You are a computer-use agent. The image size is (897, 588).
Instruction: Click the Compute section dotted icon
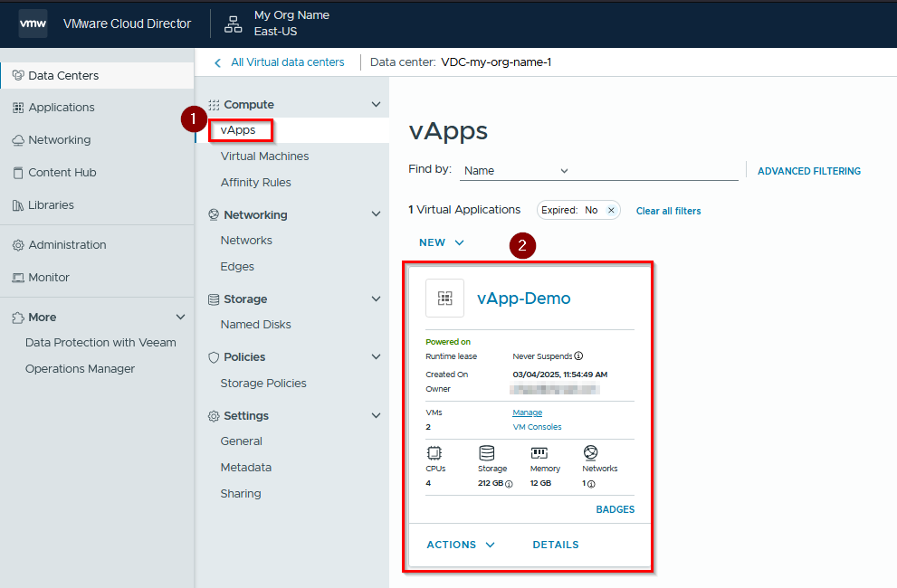pyautogui.click(x=214, y=105)
